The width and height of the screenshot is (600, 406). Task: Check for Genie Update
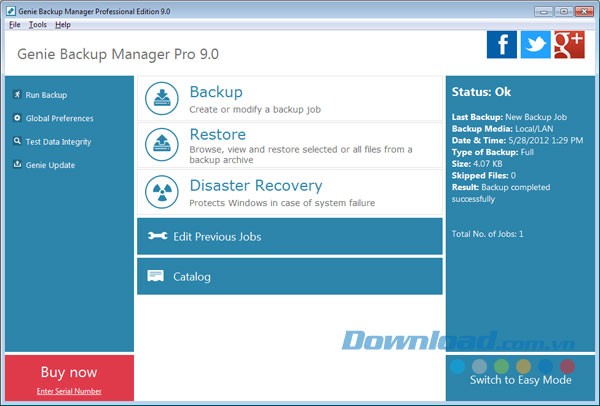point(50,165)
